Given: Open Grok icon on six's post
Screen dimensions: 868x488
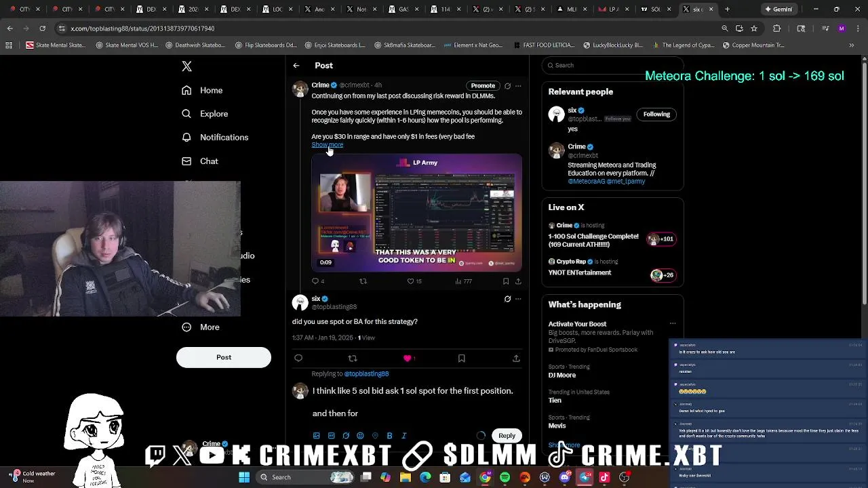Looking at the screenshot, I should coord(507,299).
